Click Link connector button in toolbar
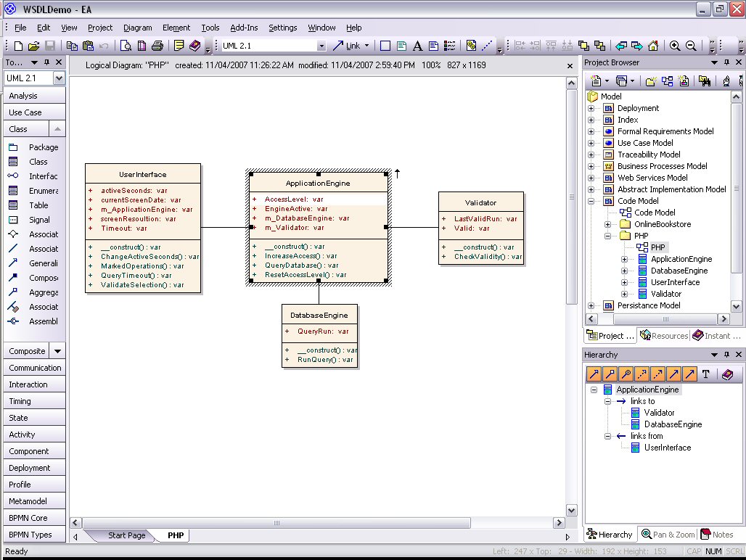746x560 pixels. tap(346, 46)
